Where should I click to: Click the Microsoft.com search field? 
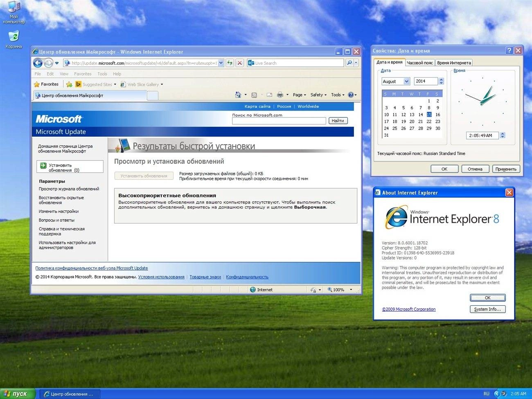[x=279, y=121]
